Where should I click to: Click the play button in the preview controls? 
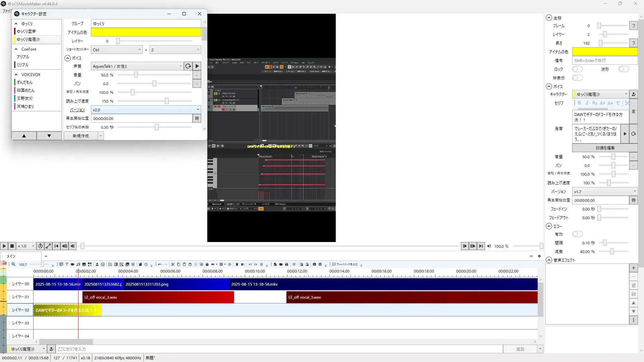pyautogui.click(x=4, y=246)
